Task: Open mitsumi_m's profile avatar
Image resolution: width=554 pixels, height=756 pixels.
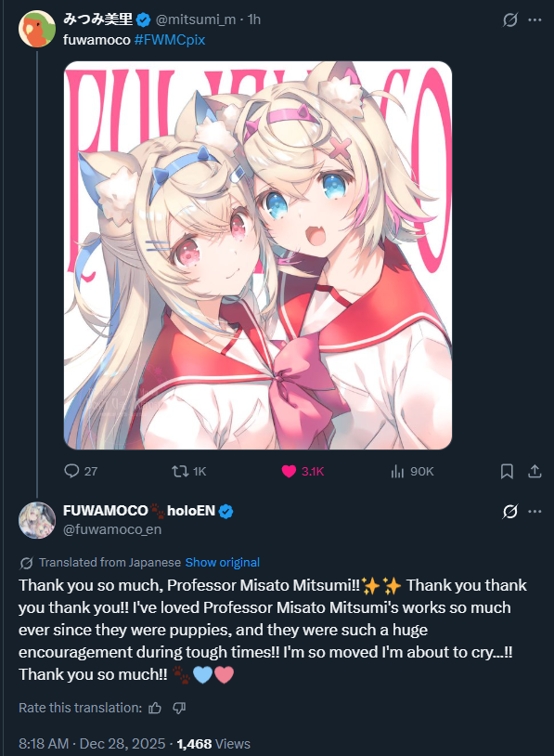Action: pyautogui.click(x=37, y=29)
